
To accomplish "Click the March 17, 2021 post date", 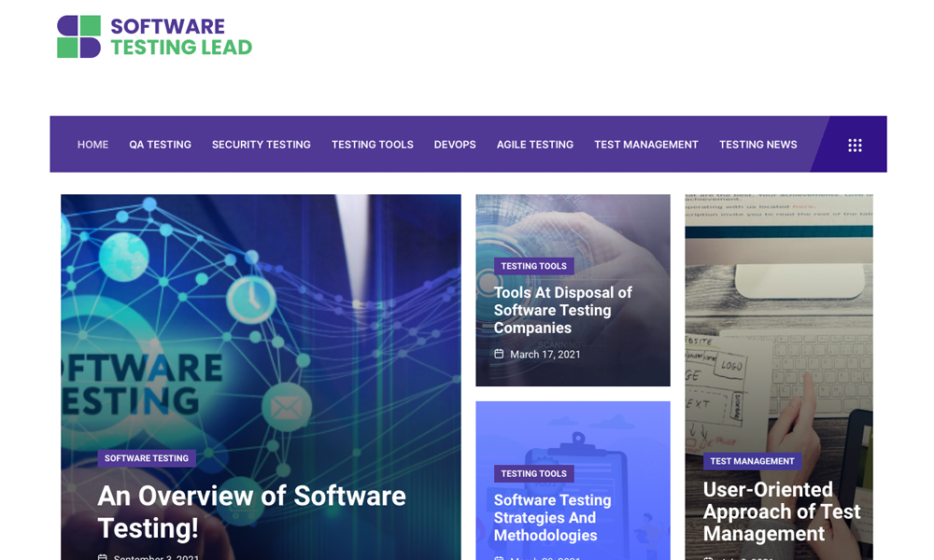I will coord(545,355).
